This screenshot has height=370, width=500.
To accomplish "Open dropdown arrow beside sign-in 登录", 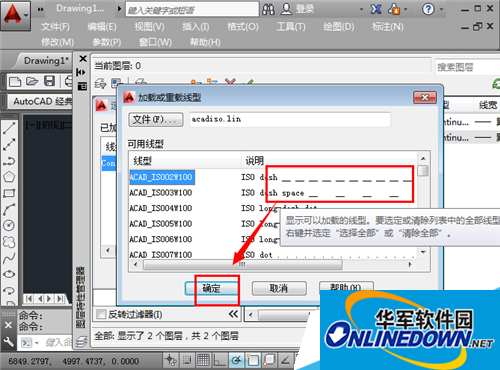I will 361,9.
